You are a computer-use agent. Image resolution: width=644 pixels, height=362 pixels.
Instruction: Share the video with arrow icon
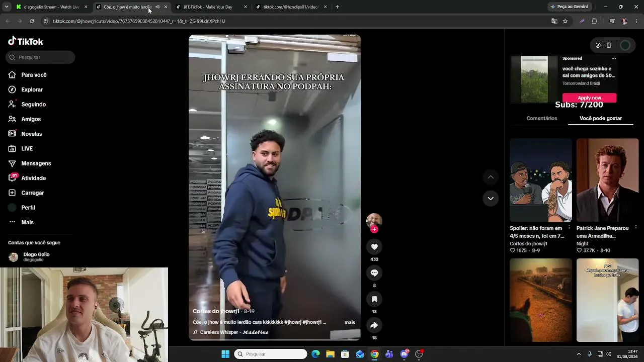[374, 325]
